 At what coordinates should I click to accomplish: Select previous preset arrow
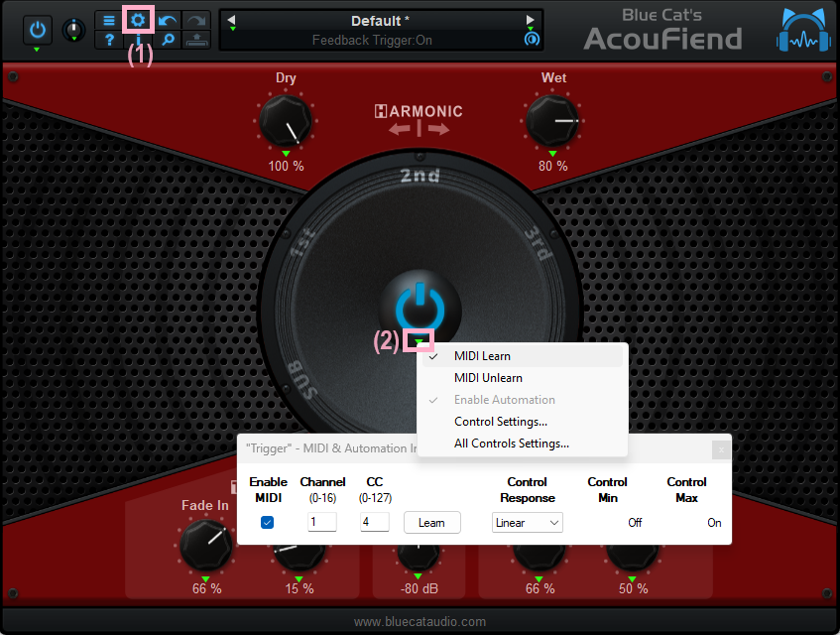pyautogui.click(x=231, y=20)
